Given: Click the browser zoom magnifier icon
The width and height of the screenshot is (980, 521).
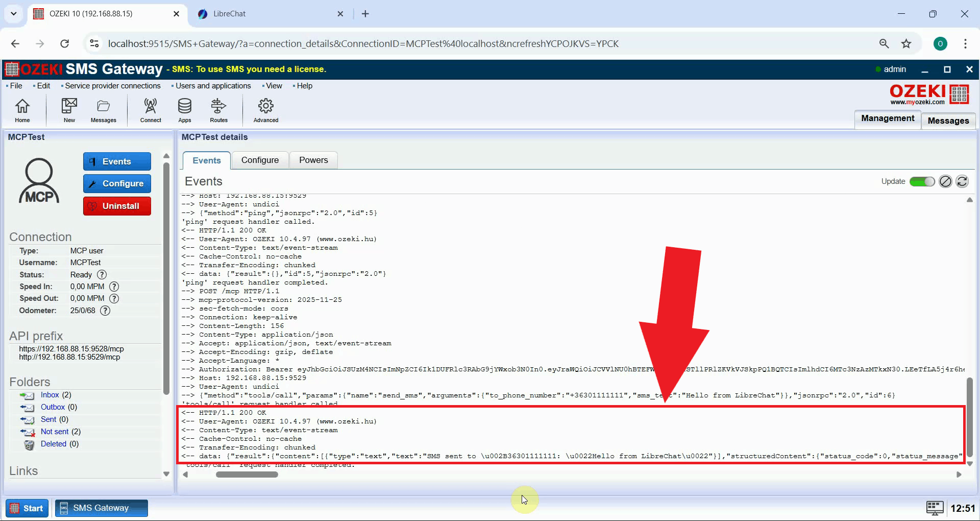Looking at the screenshot, I should click(x=884, y=43).
